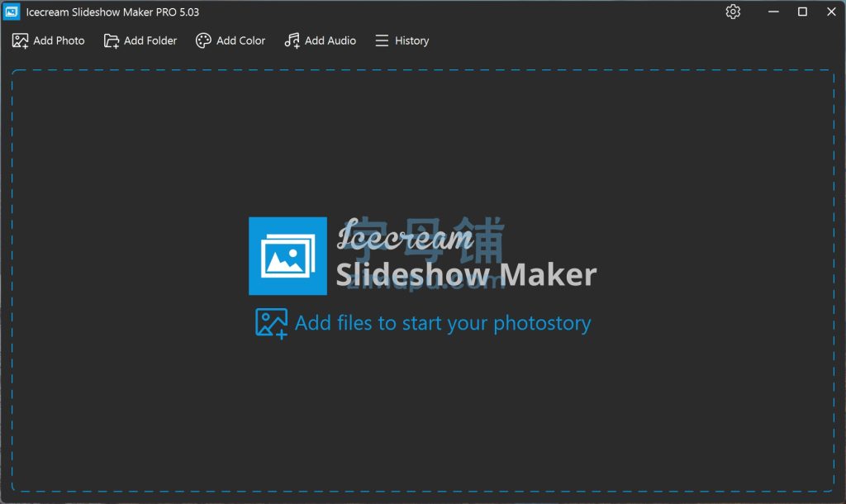
Task: Click the Icecream Slideshow Maker title bar icon
Action: (x=12, y=12)
